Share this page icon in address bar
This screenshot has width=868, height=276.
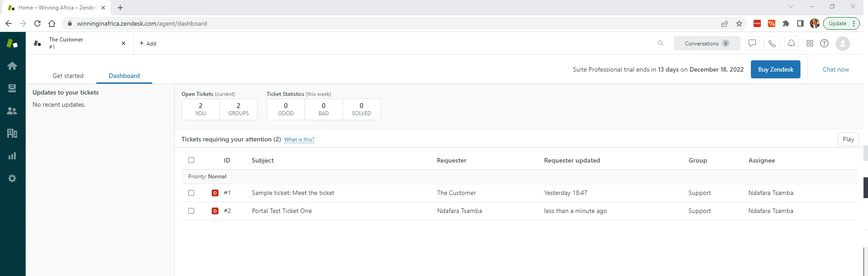click(725, 23)
